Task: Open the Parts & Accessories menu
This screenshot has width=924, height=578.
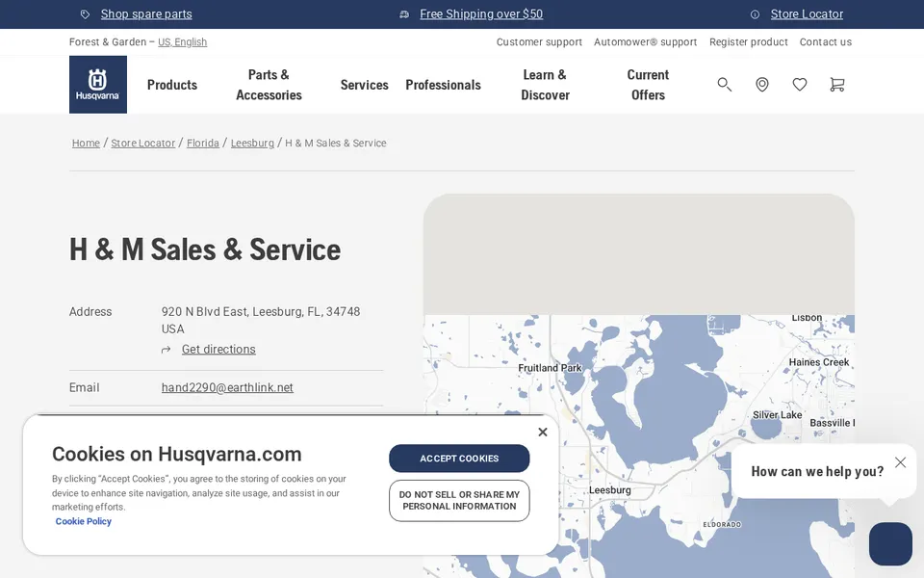Action: tap(269, 85)
